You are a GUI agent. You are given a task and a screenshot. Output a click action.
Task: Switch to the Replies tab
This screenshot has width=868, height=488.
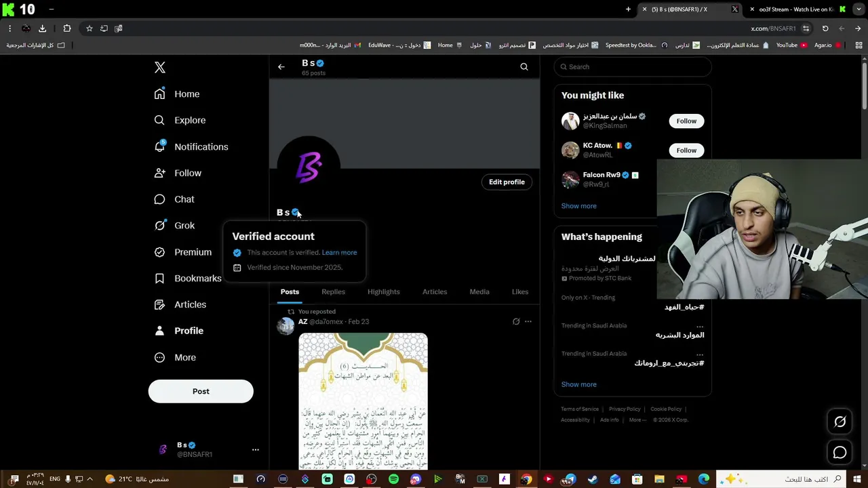coord(333,292)
